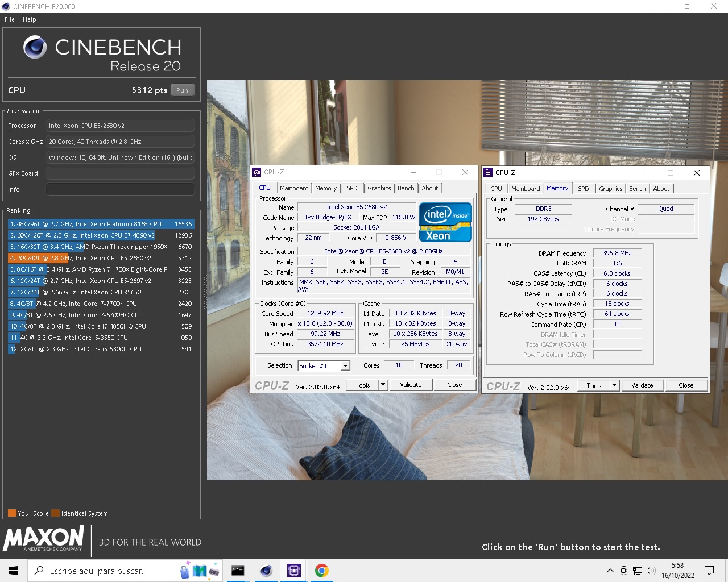The image size is (728, 582).
Task: Run the CPU benchmark
Action: (182, 90)
